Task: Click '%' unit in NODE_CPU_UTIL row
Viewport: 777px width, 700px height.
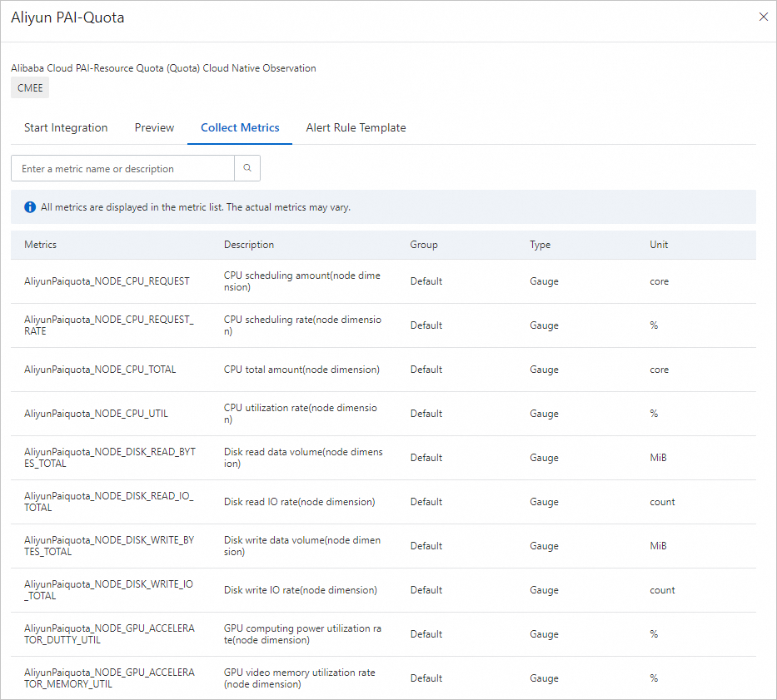Action: [x=654, y=414]
